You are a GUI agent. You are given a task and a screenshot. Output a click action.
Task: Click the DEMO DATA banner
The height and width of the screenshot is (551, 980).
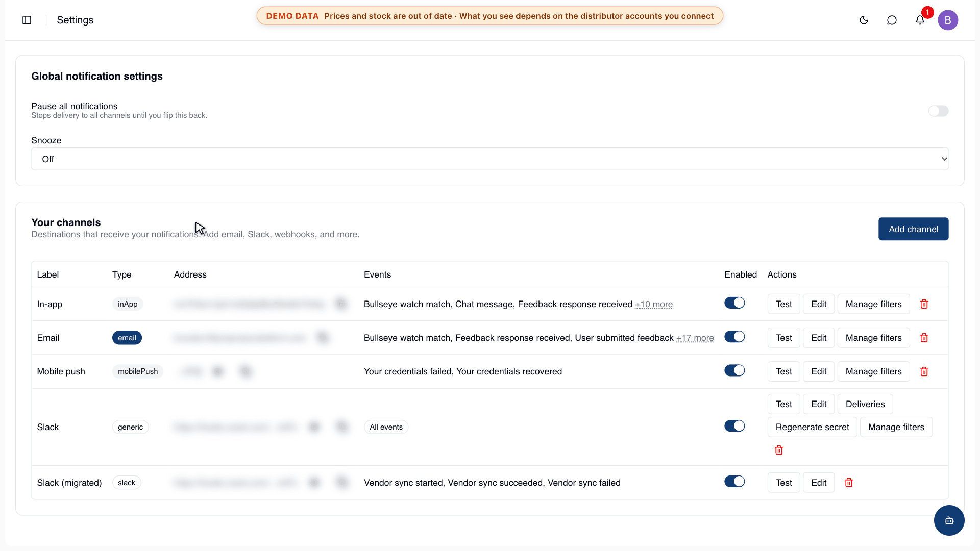[489, 16]
